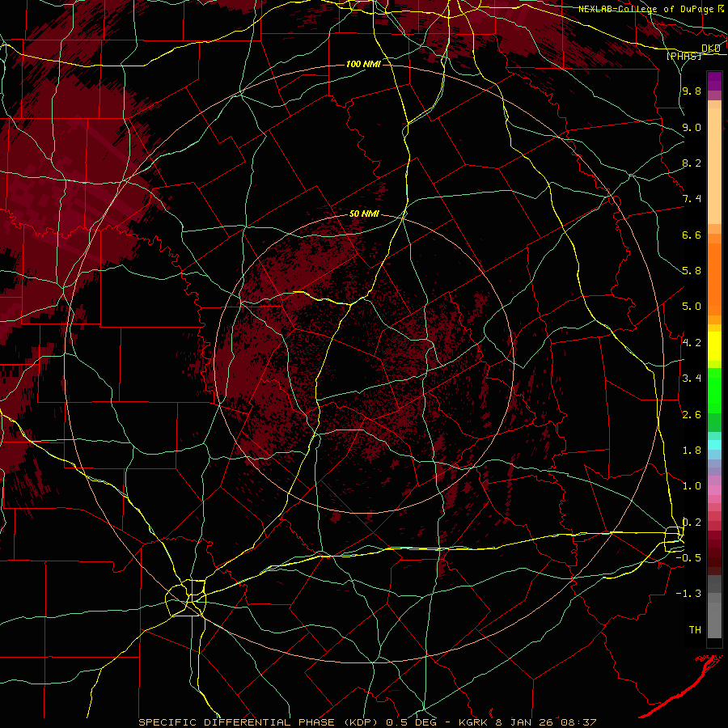Click the 100 NMI range ring label

click(x=363, y=64)
